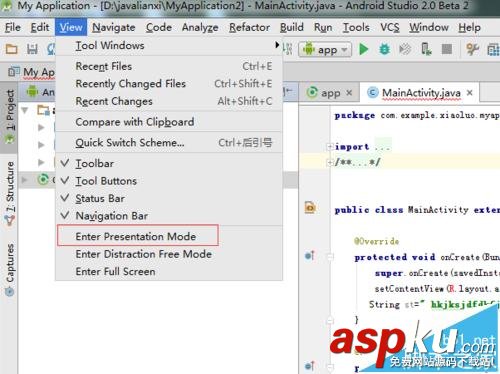Expand the folded comment block

point(329,162)
